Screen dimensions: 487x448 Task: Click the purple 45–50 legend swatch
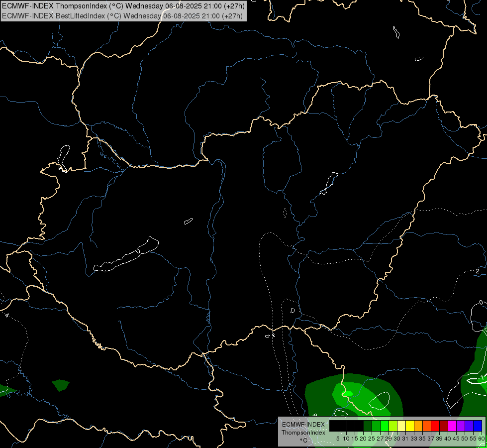(461, 426)
